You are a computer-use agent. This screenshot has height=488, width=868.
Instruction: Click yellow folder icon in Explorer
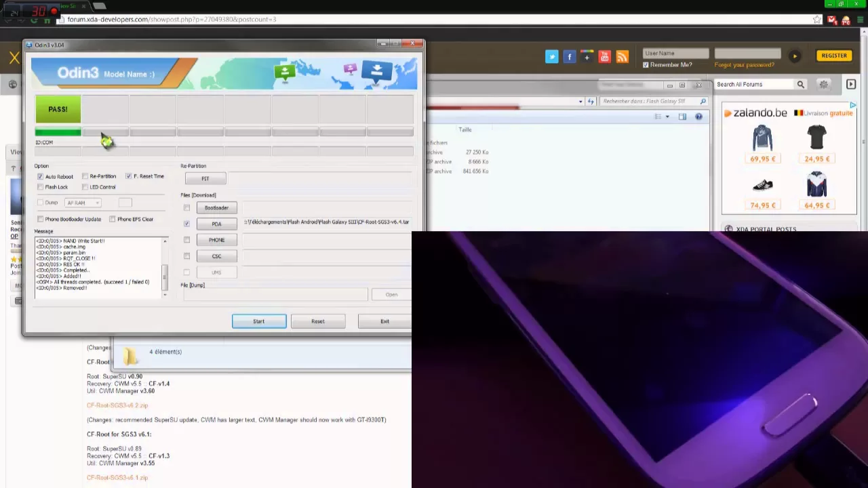click(x=130, y=355)
